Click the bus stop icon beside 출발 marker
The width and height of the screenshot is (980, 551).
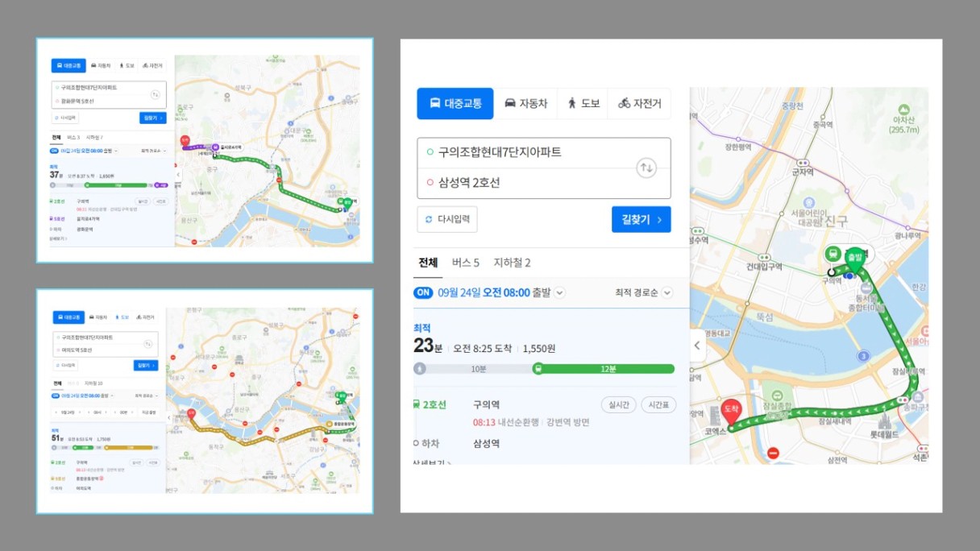[x=833, y=255]
